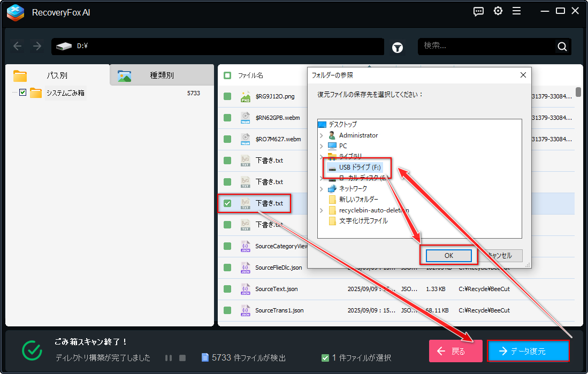Check the $RG9J12O.png file checkbox

pos(227,96)
